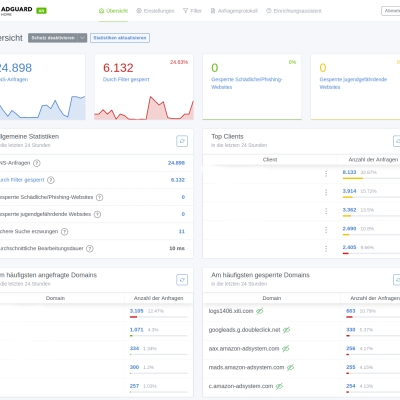Click the 334 request count

134,348
